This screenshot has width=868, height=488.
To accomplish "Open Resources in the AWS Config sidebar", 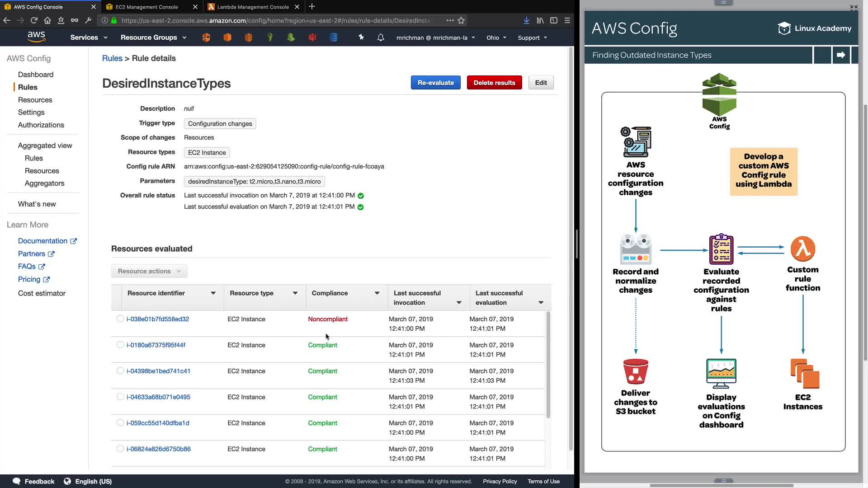I will 35,100.
